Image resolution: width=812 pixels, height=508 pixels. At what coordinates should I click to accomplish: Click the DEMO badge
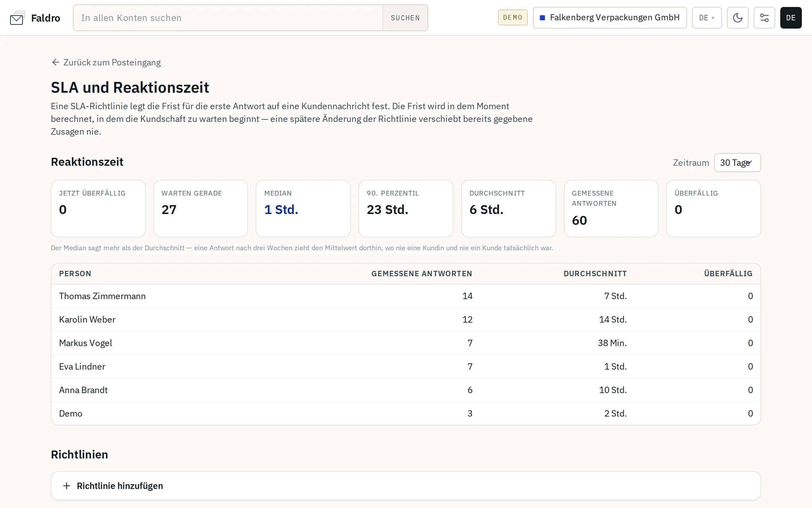512,17
